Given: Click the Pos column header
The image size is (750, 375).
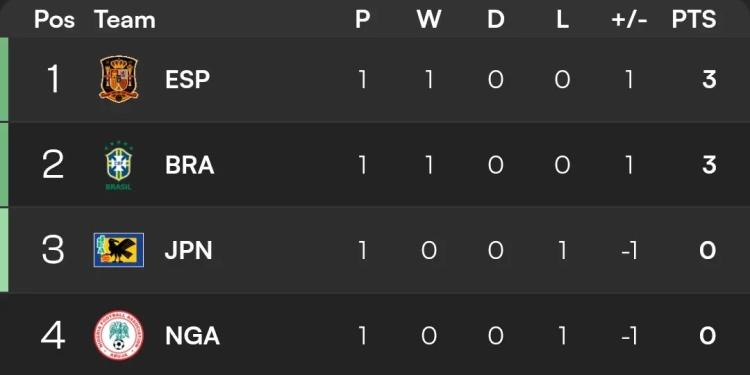Looking at the screenshot, I should 55,20.
